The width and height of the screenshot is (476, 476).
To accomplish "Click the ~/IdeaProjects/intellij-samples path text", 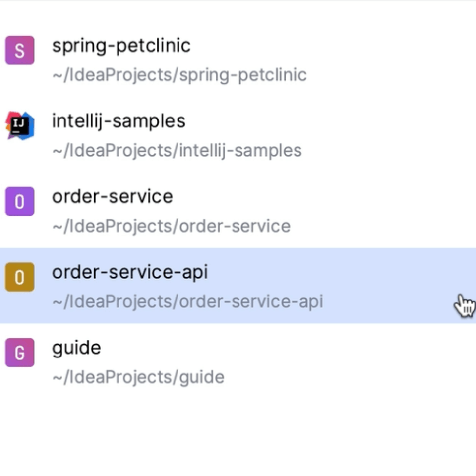I will point(177,151).
